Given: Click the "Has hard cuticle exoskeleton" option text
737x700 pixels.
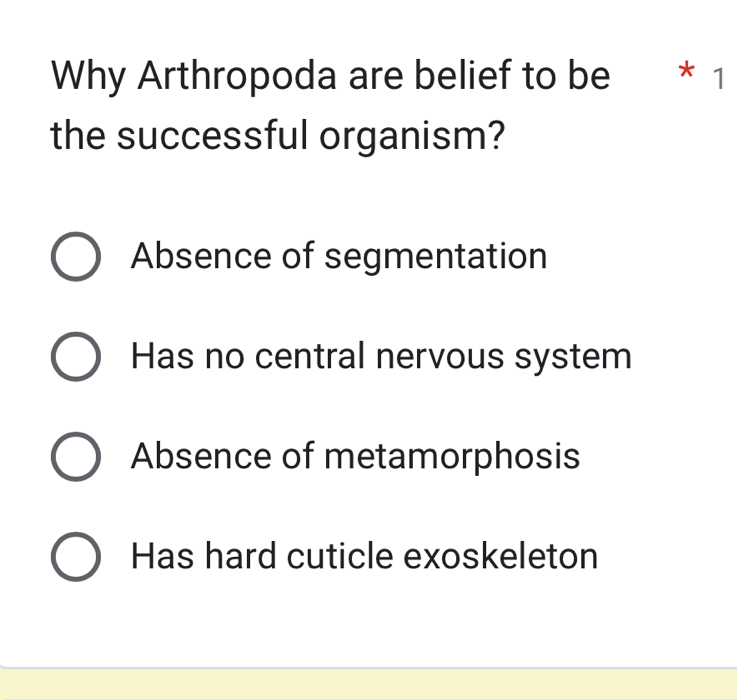Looking at the screenshot, I should [x=365, y=557].
